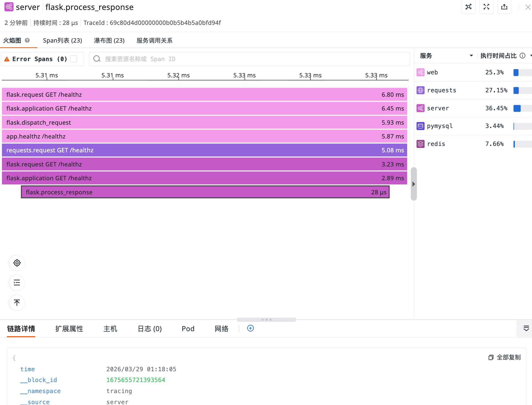Collapse the right service panel arrow
The image size is (532, 405).
pyautogui.click(x=414, y=184)
